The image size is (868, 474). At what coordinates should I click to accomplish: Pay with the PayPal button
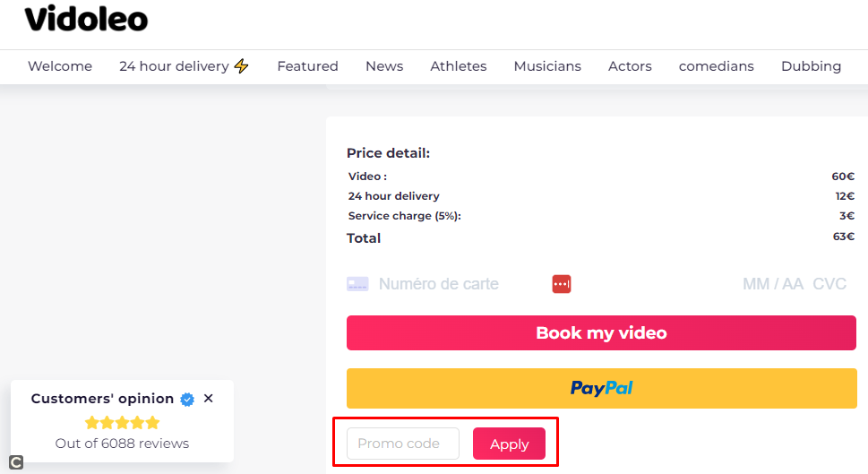[602, 388]
